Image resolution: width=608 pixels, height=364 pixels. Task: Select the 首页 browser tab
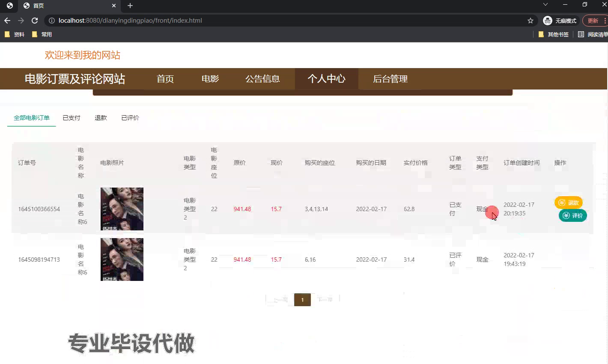pos(69,6)
